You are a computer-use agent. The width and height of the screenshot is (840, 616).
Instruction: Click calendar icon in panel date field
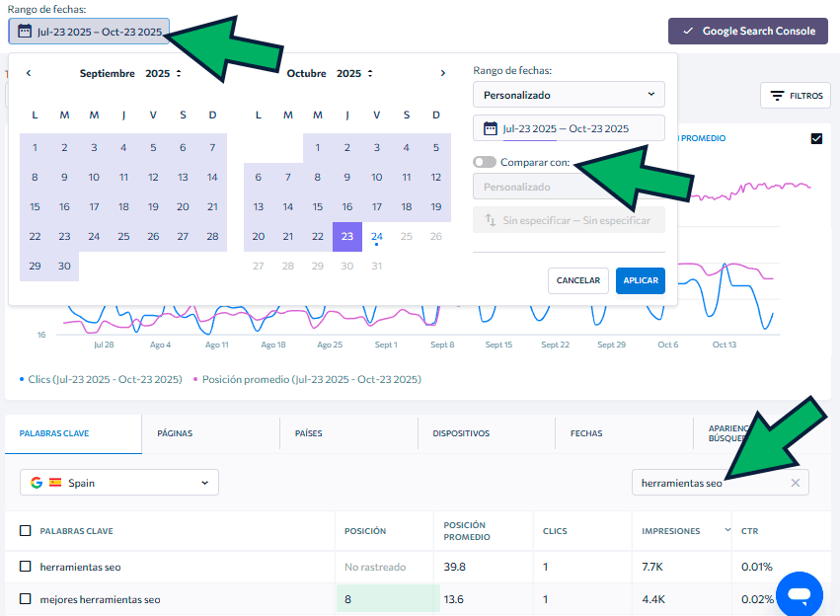pos(490,128)
